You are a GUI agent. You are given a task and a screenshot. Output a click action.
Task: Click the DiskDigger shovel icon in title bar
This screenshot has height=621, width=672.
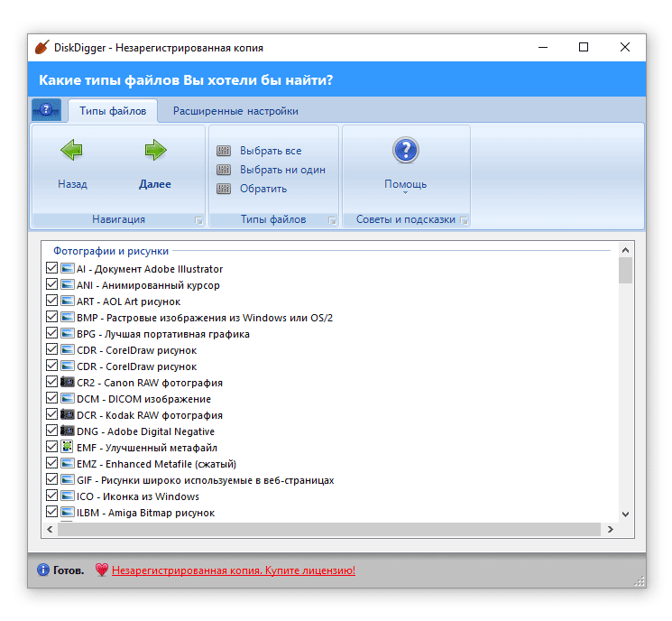point(41,47)
